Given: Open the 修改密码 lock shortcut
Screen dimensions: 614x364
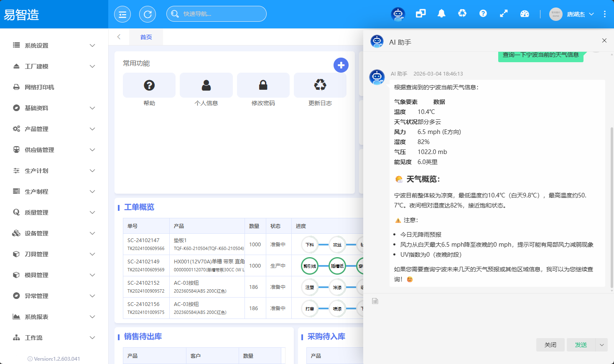Looking at the screenshot, I should point(263,90).
